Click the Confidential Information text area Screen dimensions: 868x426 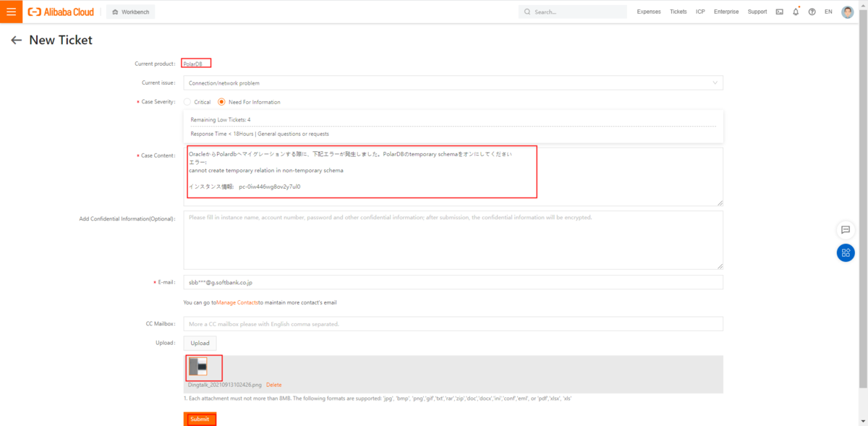point(453,239)
